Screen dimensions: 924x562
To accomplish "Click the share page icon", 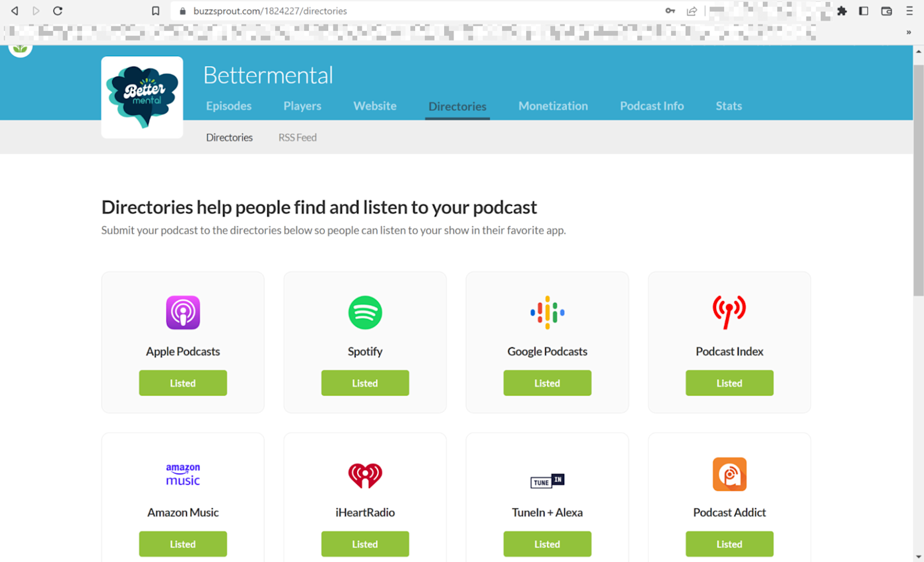I will click(x=692, y=11).
